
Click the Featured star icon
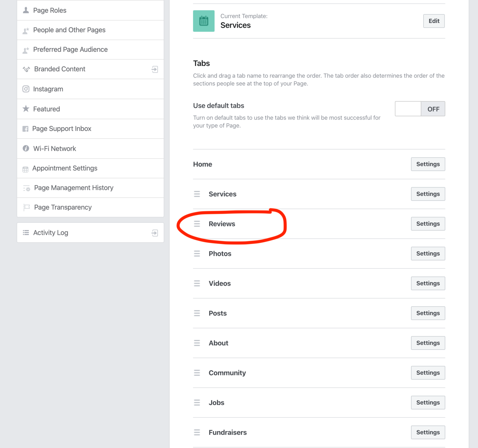26,109
